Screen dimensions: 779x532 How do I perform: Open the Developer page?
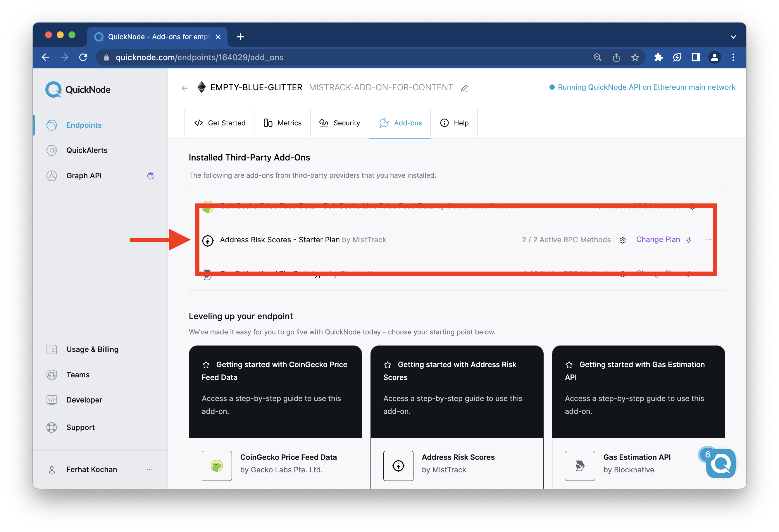(x=84, y=400)
